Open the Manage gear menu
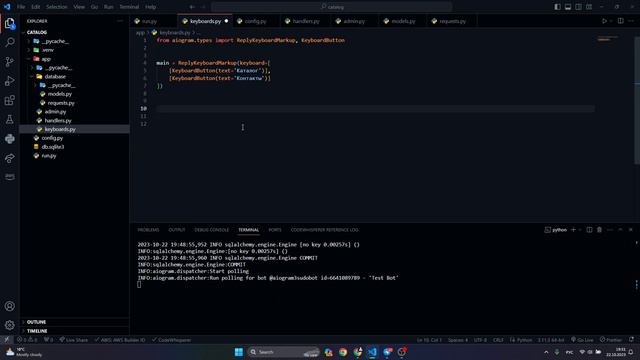The height and width of the screenshot is (360, 640). click(x=9, y=325)
